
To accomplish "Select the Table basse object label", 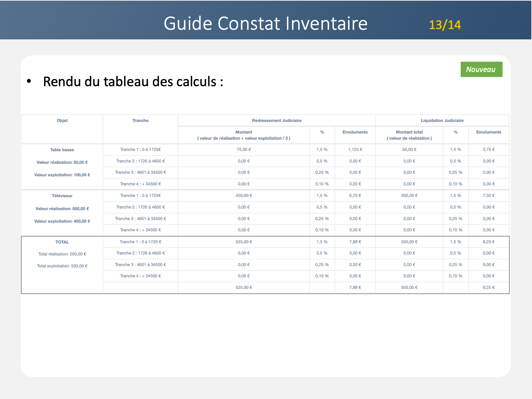I will (62, 150).
